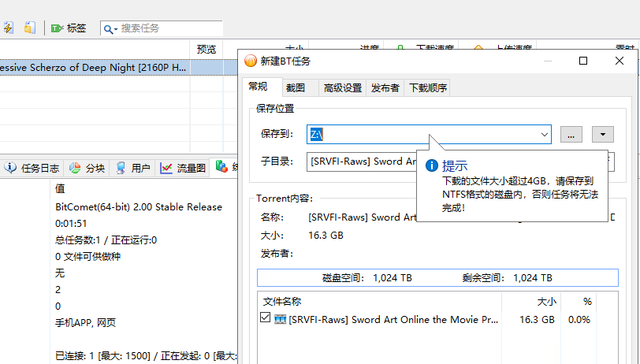The height and width of the screenshot is (364, 640).
Task: Click the 大小 column header in file list
Action: pos(531,302)
